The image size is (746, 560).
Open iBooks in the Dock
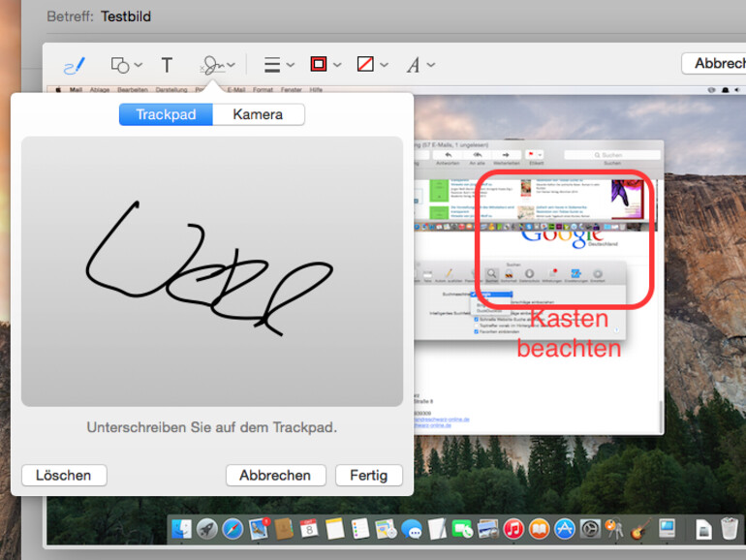point(539,529)
